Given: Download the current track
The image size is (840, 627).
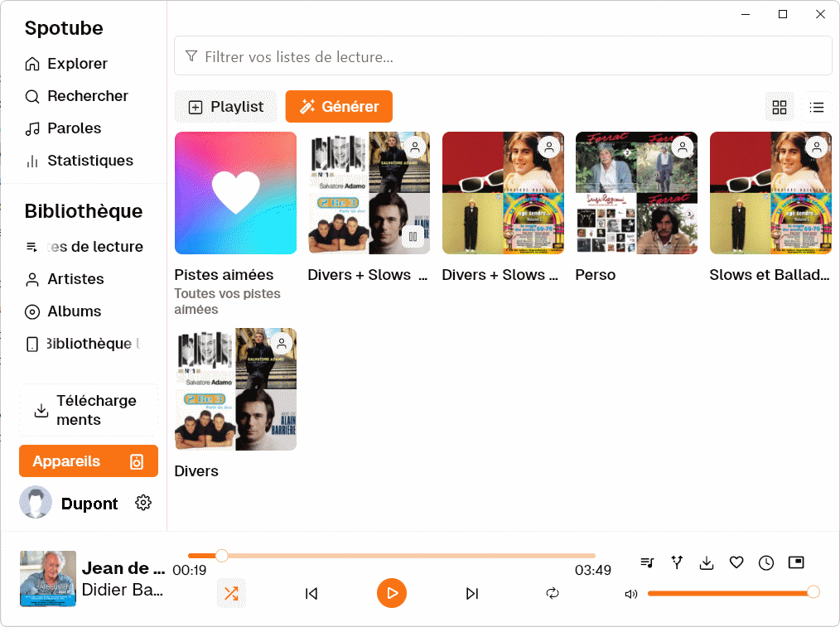Looking at the screenshot, I should (x=707, y=563).
